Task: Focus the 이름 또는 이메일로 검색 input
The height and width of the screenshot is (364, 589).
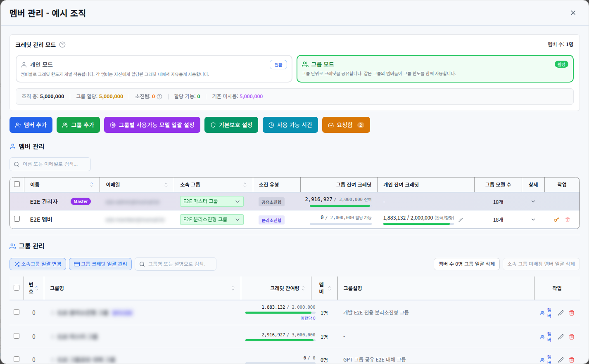Action: (50, 164)
